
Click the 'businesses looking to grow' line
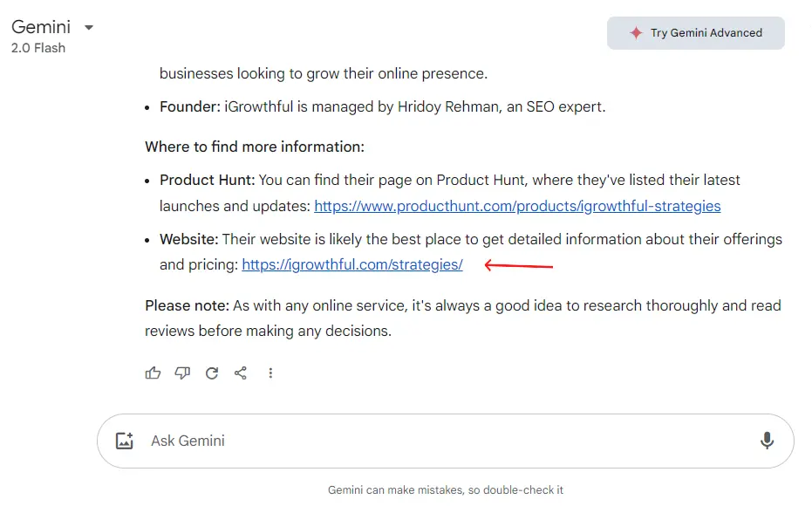324,73
